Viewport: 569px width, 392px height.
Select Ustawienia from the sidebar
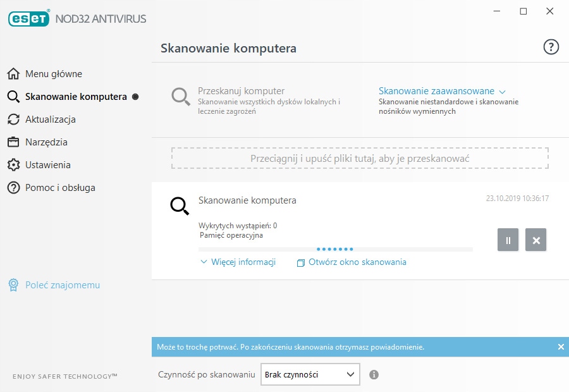click(47, 165)
